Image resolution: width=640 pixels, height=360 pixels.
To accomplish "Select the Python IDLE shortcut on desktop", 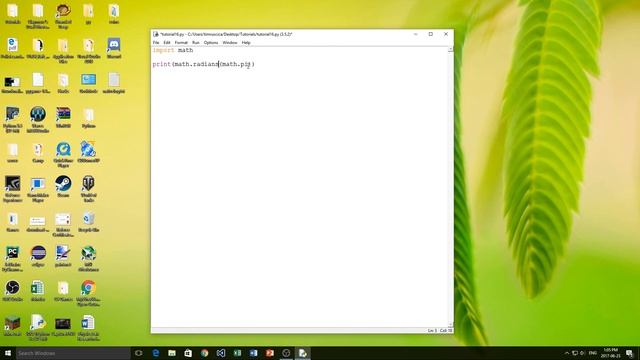I will [x=38, y=327].
